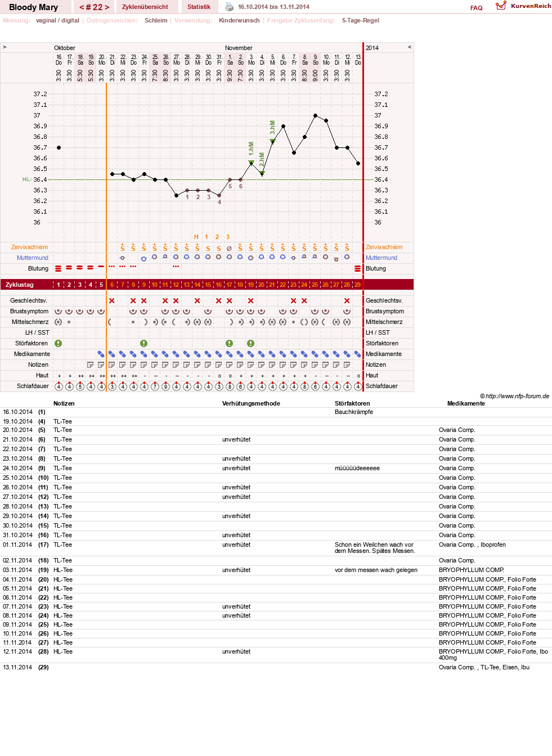Click the Brustsymptom icon on cycle day 1
The image size is (552, 756).
point(59,311)
